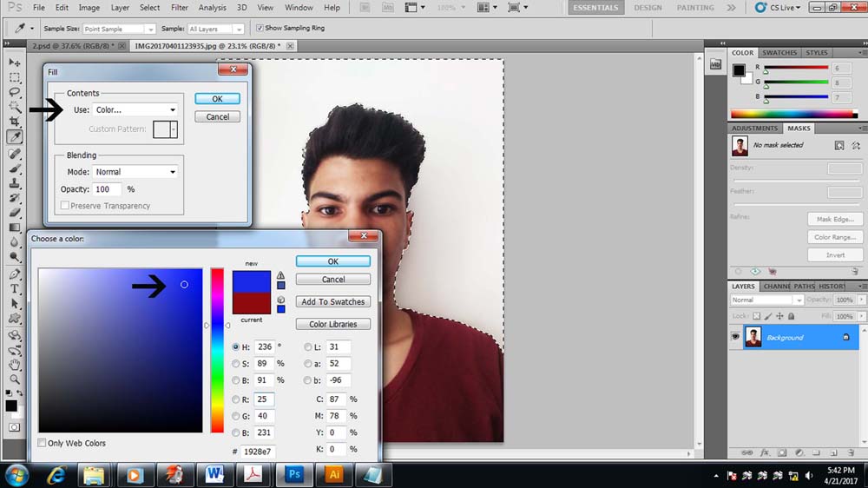Expand the workspace switcher chevron

731,8
